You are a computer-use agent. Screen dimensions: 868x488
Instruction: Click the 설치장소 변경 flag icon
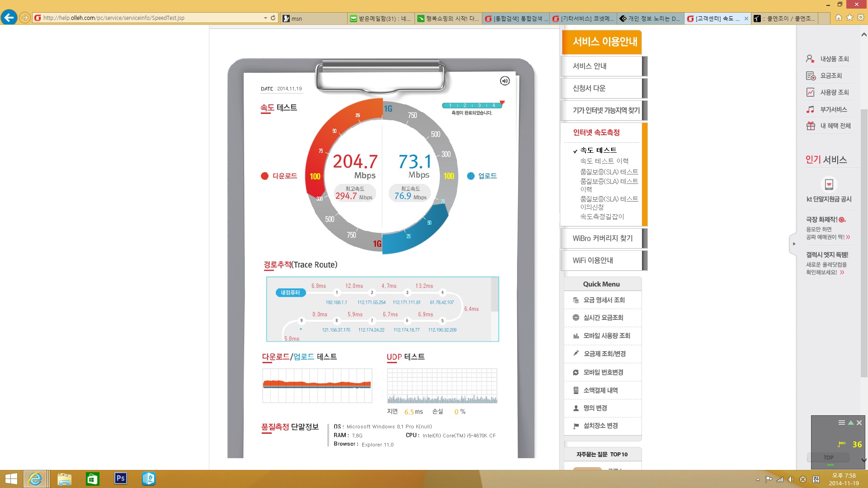(576, 426)
